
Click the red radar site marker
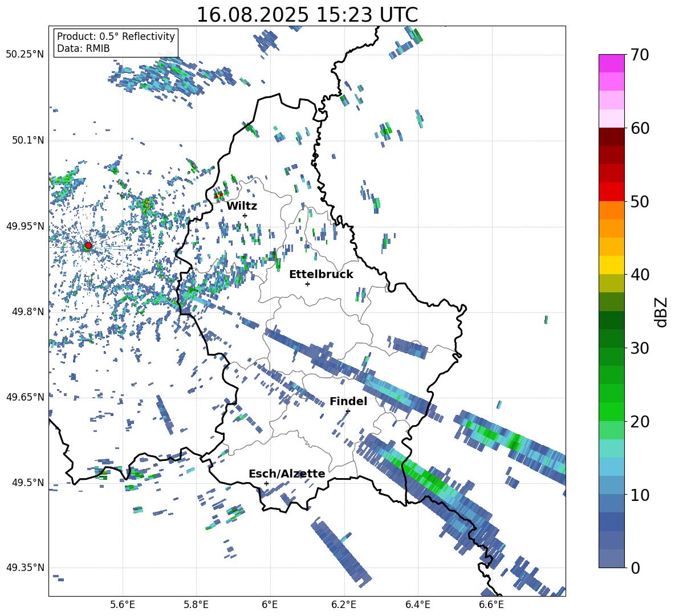(x=88, y=245)
